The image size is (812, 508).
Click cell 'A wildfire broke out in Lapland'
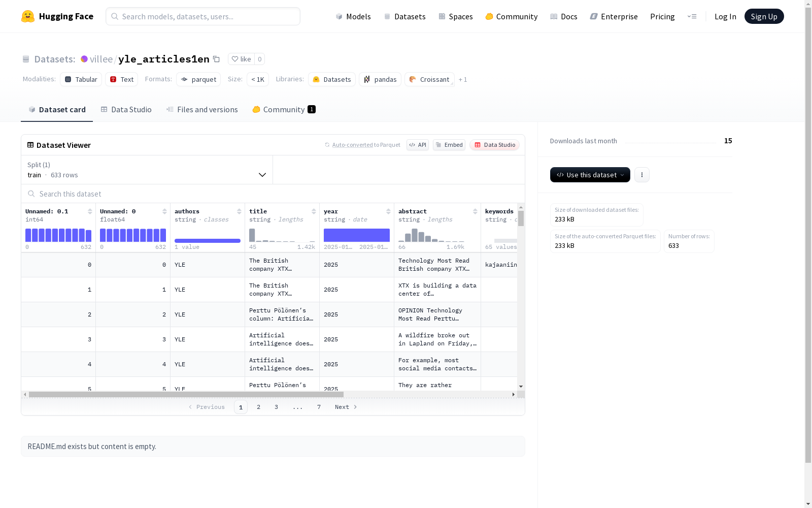pyautogui.click(x=437, y=339)
